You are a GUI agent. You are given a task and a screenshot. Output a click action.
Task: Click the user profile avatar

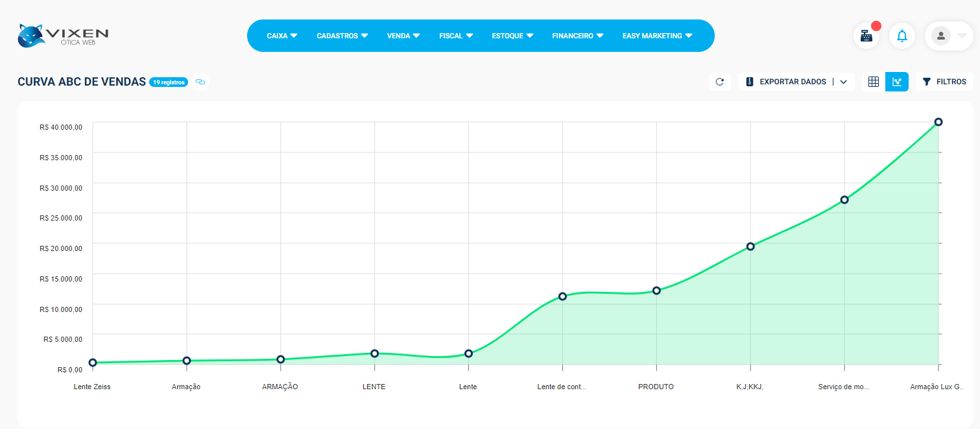click(x=940, y=36)
